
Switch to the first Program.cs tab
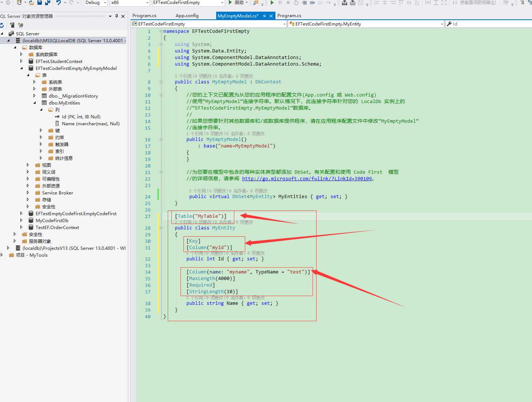click(x=144, y=16)
